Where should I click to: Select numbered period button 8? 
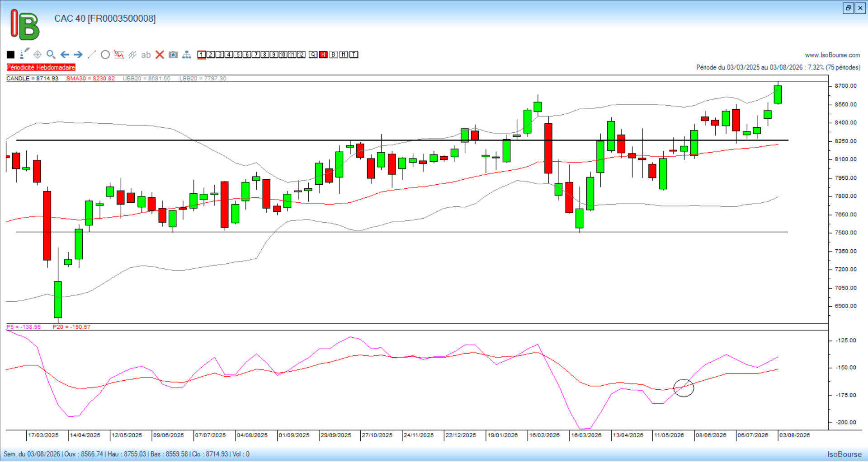pos(265,55)
